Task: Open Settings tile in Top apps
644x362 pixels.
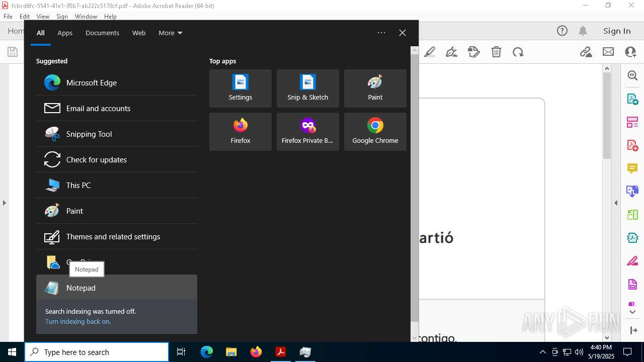Action: point(240,88)
